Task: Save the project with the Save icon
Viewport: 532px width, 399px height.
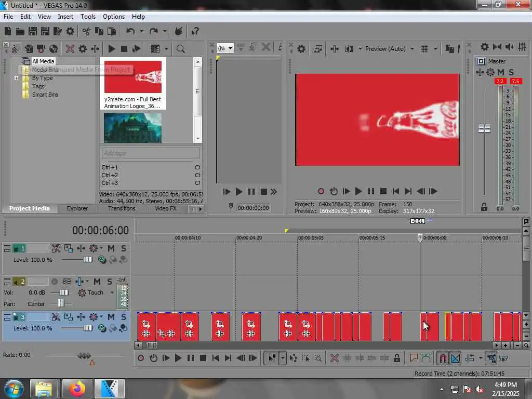Action: click(x=33, y=32)
